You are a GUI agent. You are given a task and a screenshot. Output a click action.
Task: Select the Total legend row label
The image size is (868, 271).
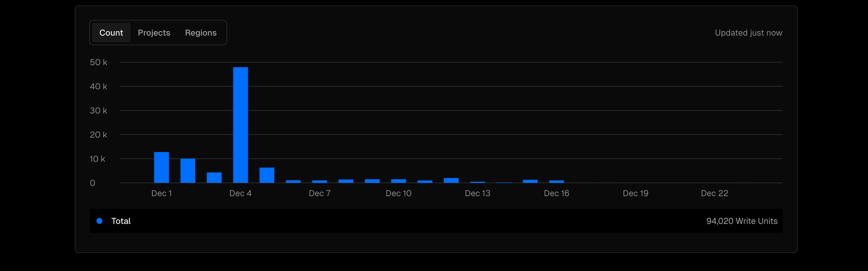(x=121, y=221)
